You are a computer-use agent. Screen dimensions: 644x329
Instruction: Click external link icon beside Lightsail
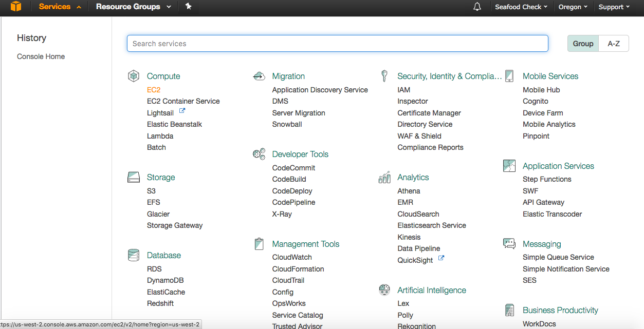pyautogui.click(x=182, y=111)
